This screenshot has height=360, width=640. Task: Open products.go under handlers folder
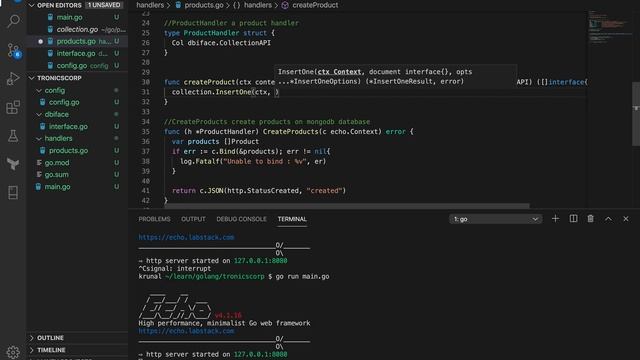[68, 151]
